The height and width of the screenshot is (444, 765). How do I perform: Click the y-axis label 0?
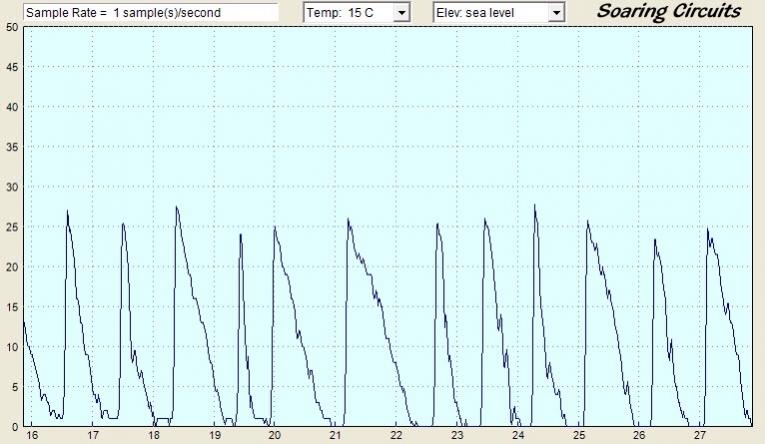(x=15, y=427)
